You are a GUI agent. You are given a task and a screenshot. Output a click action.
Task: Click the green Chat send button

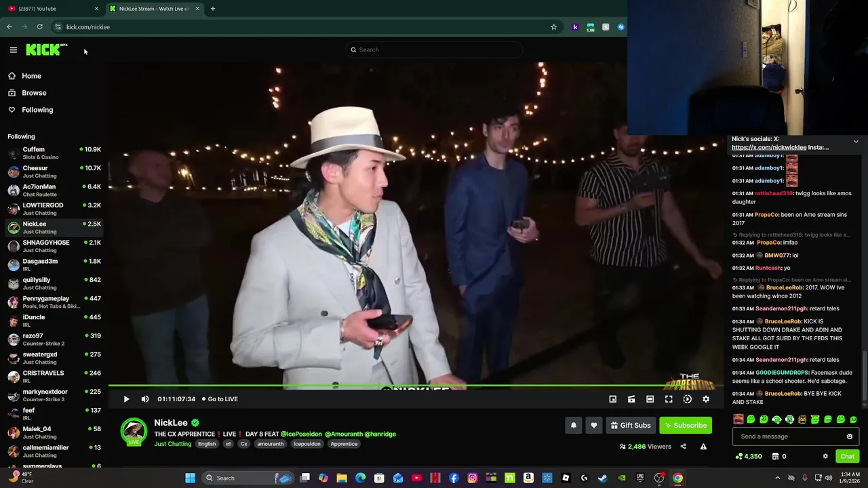[847, 457]
